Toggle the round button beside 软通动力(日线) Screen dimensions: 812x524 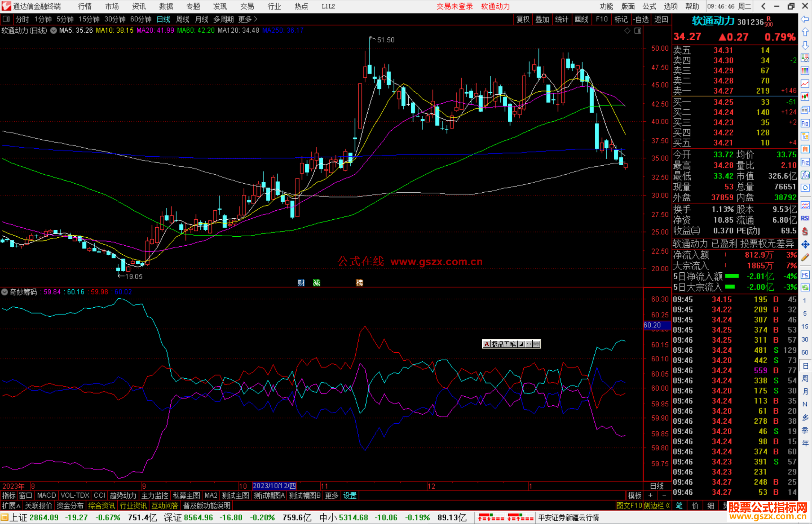(53, 30)
